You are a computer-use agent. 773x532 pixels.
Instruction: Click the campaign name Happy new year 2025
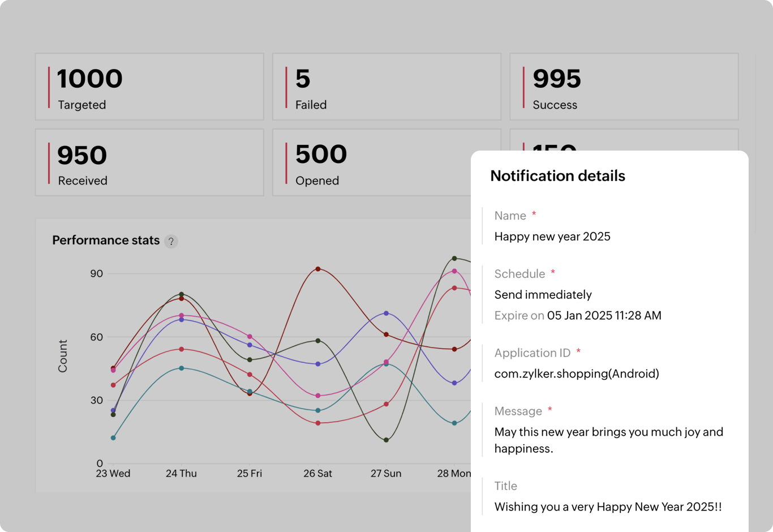tap(552, 237)
